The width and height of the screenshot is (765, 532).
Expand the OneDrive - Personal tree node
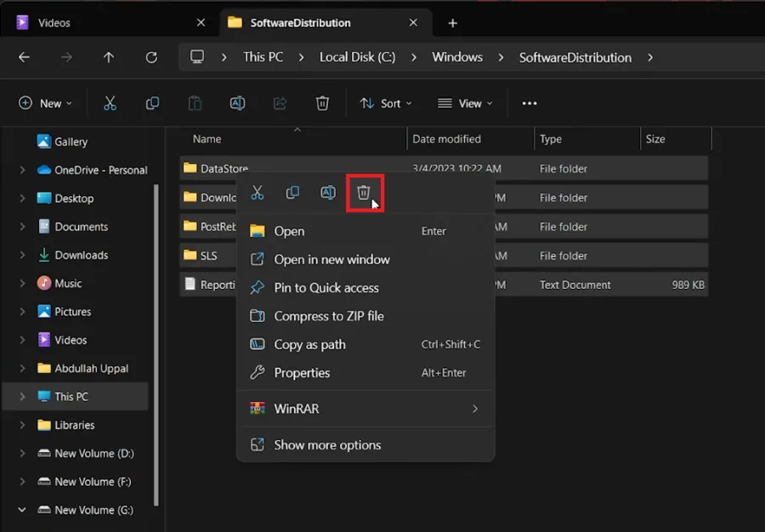click(22, 170)
